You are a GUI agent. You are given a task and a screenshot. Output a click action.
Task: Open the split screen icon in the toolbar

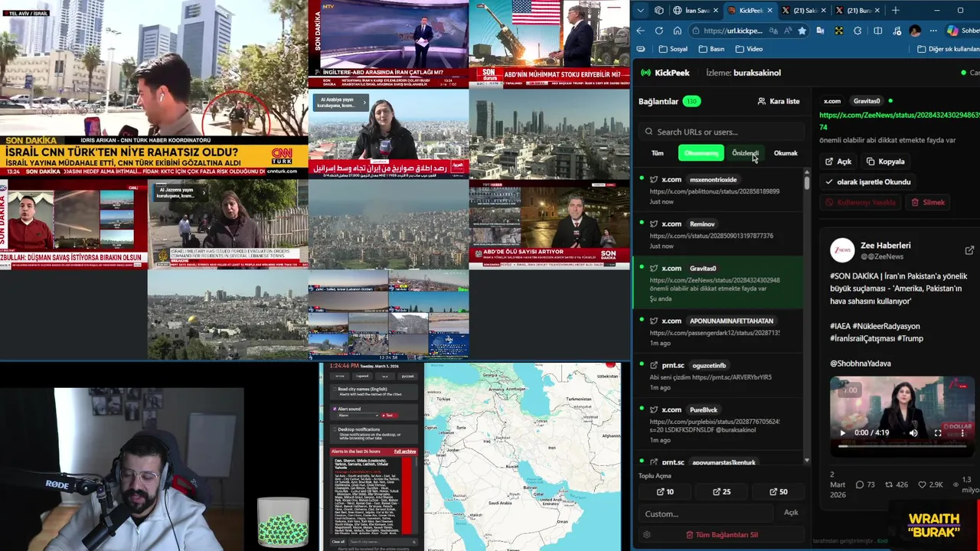click(877, 31)
